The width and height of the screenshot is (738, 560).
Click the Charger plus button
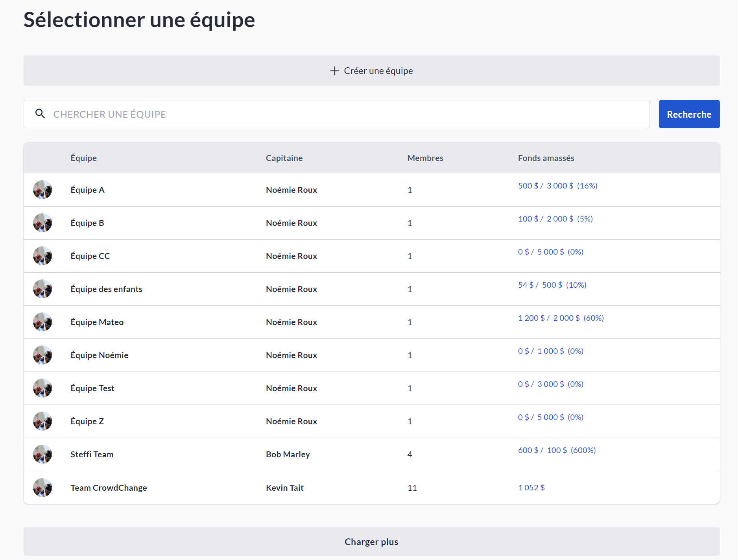(371, 542)
